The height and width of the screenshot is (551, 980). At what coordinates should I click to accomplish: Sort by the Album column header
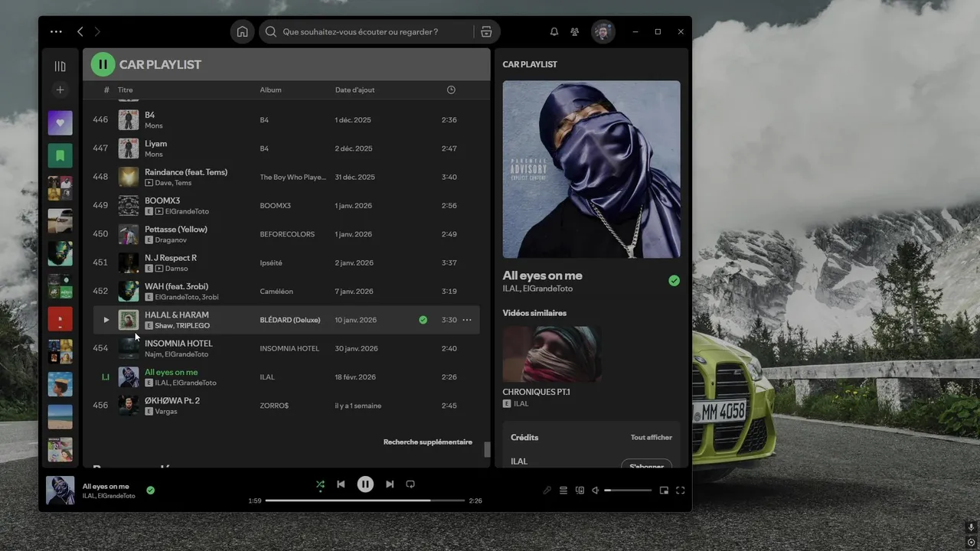[x=270, y=90]
